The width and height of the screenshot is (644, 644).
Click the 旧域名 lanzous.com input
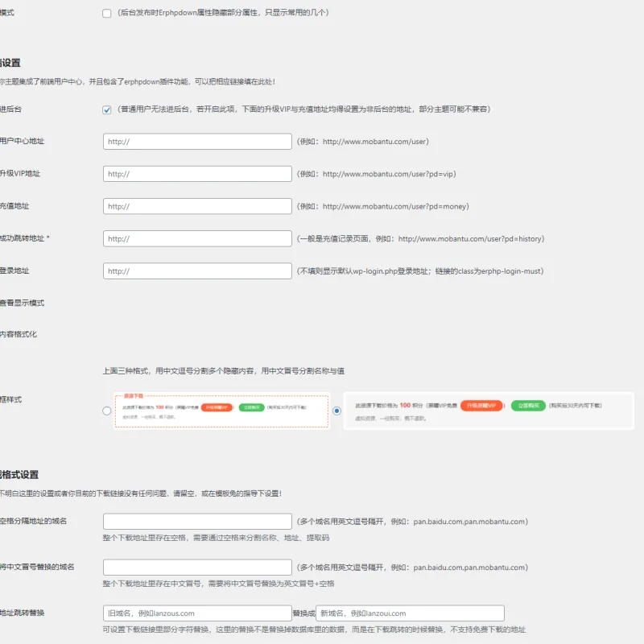[197, 613]
